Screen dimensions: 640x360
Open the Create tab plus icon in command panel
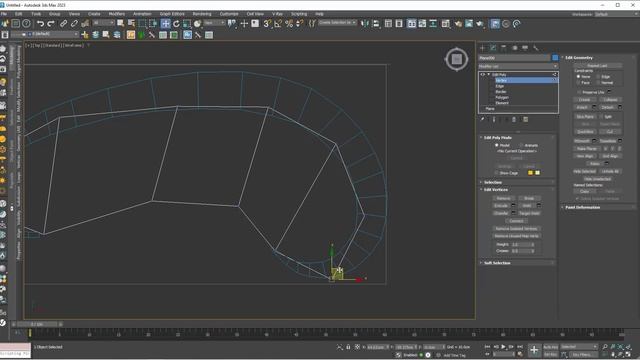click(x=482, y=48)
